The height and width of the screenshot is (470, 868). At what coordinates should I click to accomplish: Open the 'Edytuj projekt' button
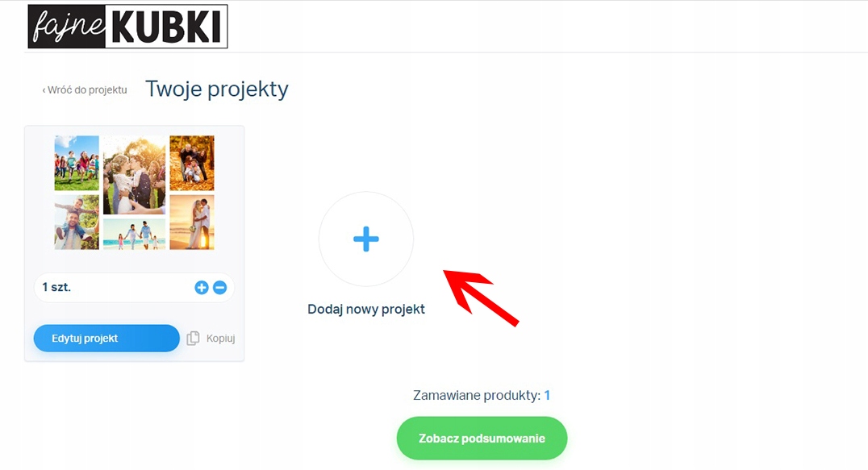coord(106,339)
